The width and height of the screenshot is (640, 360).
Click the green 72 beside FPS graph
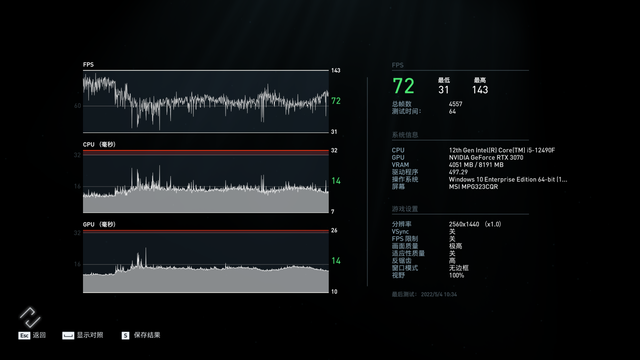point(336,101)
